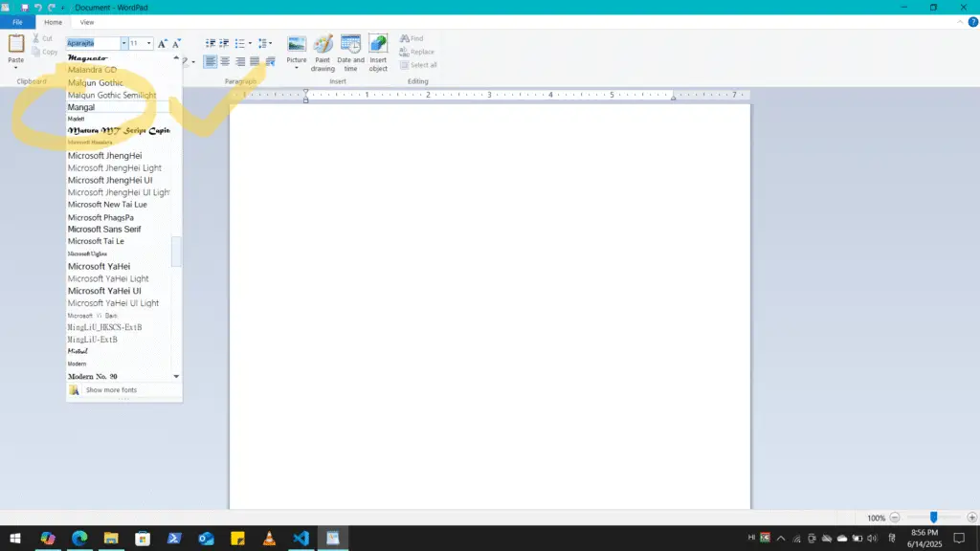Toggle align text right
This screenshot has height=551, width=980.
[x=240, y=61]
